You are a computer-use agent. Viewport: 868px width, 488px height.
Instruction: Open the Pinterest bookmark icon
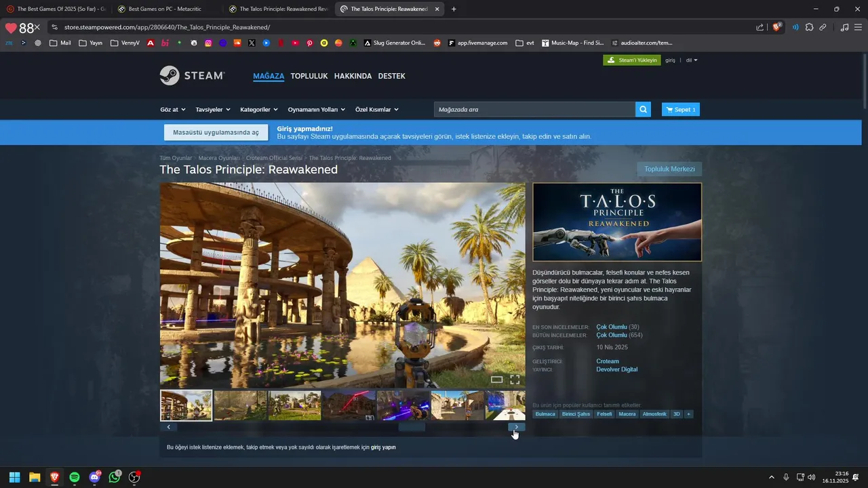click(x=309, y=43)
